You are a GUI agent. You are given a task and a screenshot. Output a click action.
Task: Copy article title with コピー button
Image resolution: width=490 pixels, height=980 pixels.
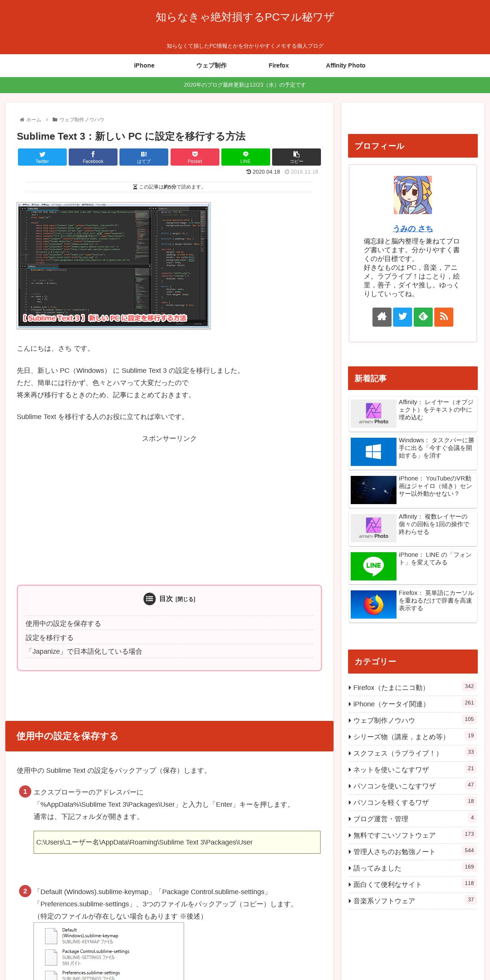click(297, 157)
